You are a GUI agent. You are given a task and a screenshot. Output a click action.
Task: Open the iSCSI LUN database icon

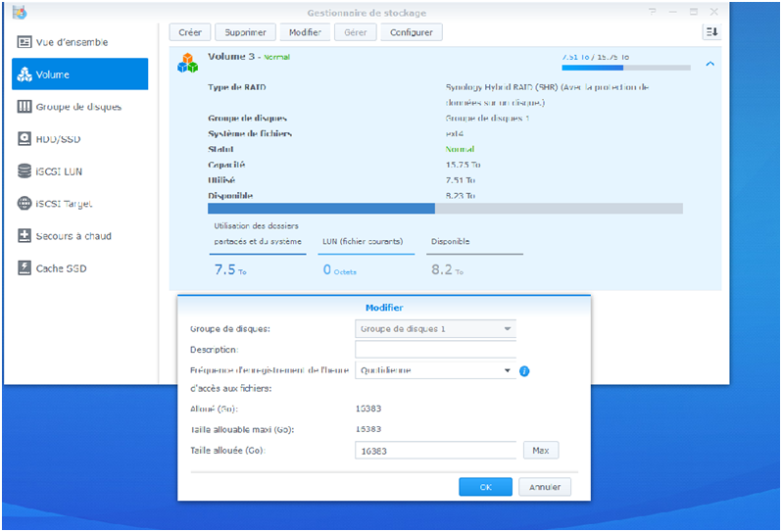point(24,171)
